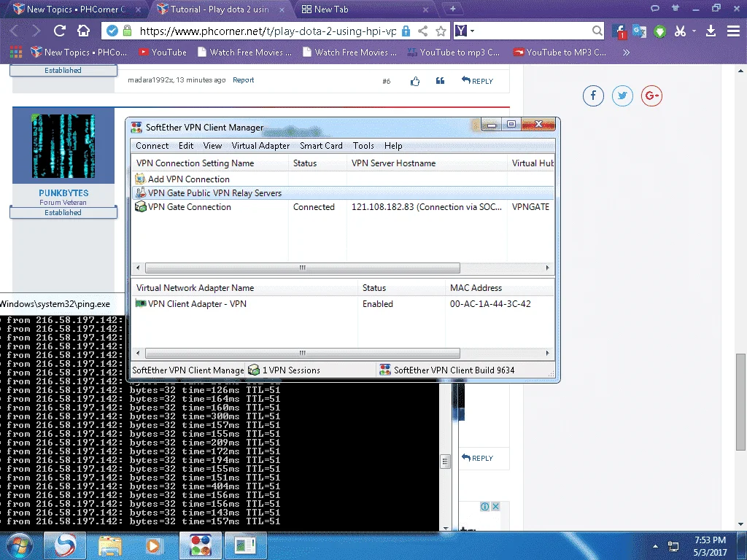Image resolution: width=747 pixels, height=560 pixels.
Task: Open a new browser tab with plus
Action: pyautogui.click(x=452, y=9)
